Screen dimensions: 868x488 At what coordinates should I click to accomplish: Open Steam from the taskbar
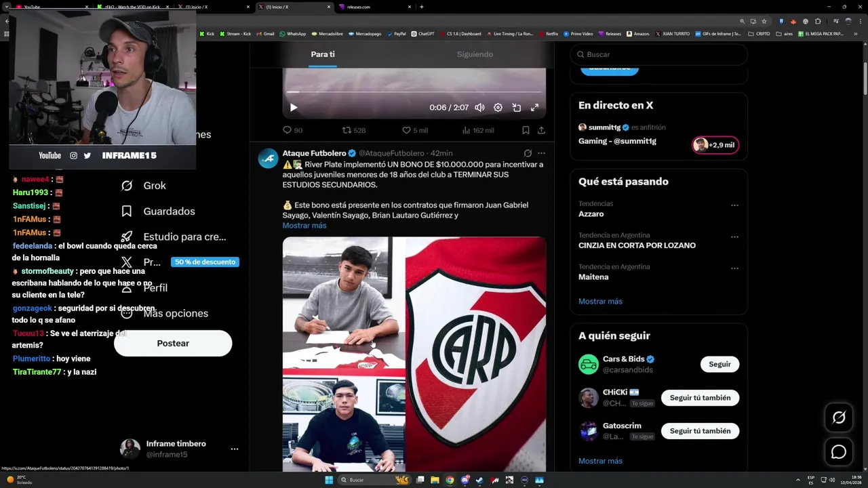(479, 480)
